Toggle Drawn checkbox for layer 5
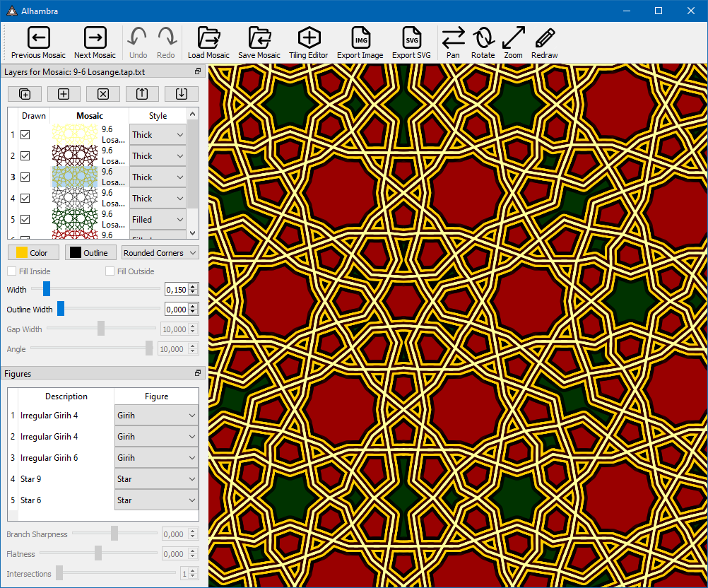 click(x=25, y=220)
